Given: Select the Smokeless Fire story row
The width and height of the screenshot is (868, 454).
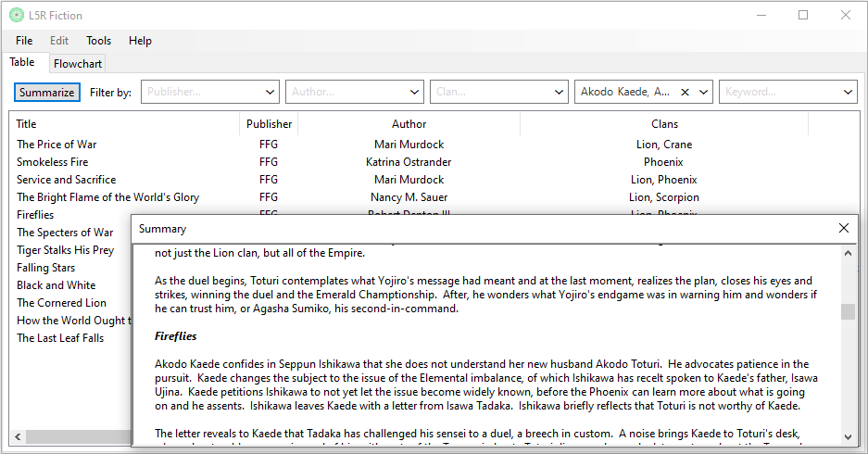Looking at the screenshot, I should pos(53,162).
